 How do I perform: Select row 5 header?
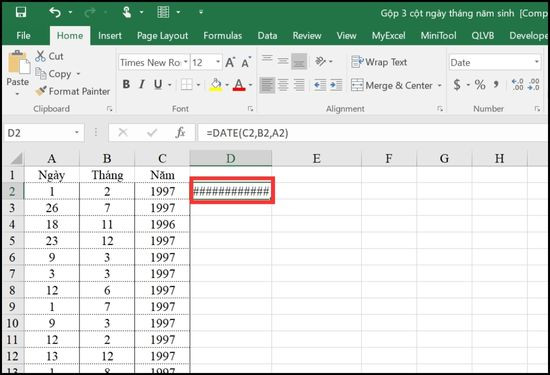[12, 241]
